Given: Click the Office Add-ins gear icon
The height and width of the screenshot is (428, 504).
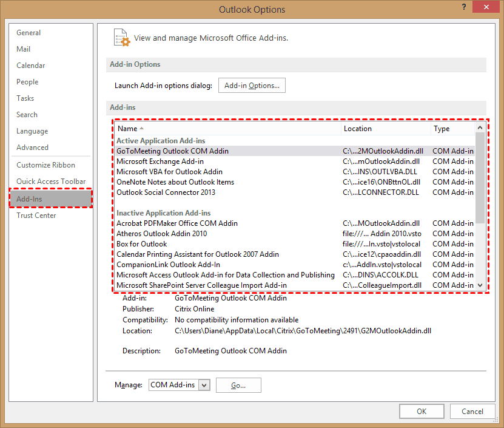Looking at the screenshot, I should 121,37.
